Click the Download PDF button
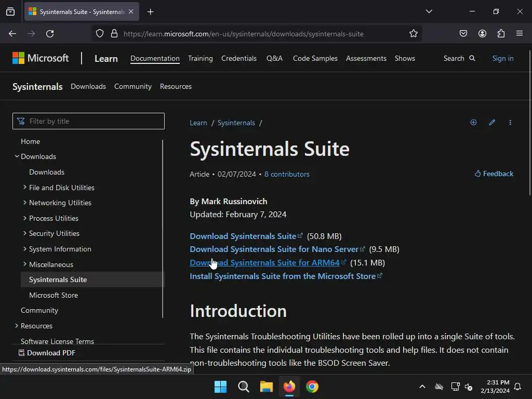The width and height of the screenshot is (532, 399). tap(47, 353)
